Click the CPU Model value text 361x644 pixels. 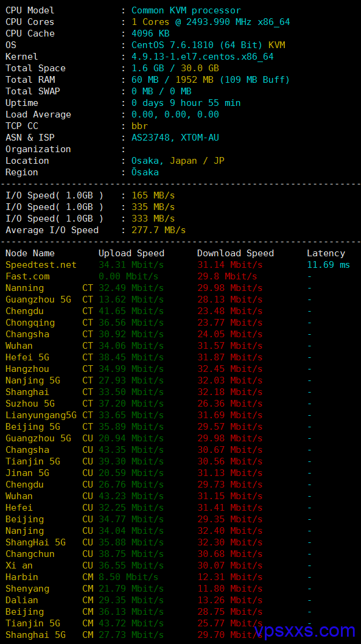tap(186, 10)
